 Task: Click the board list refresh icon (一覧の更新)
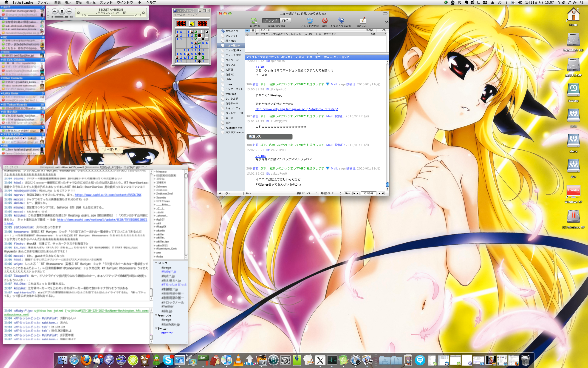tap(253, 21)
